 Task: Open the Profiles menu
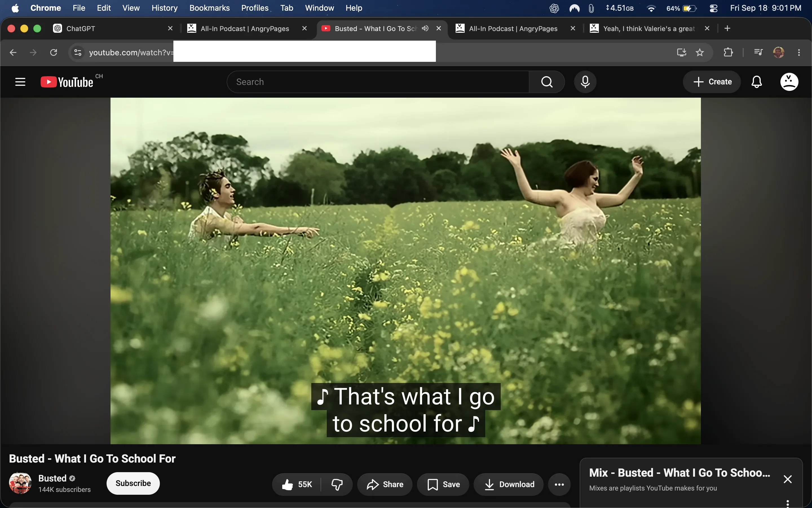click(x=255, y=8)
